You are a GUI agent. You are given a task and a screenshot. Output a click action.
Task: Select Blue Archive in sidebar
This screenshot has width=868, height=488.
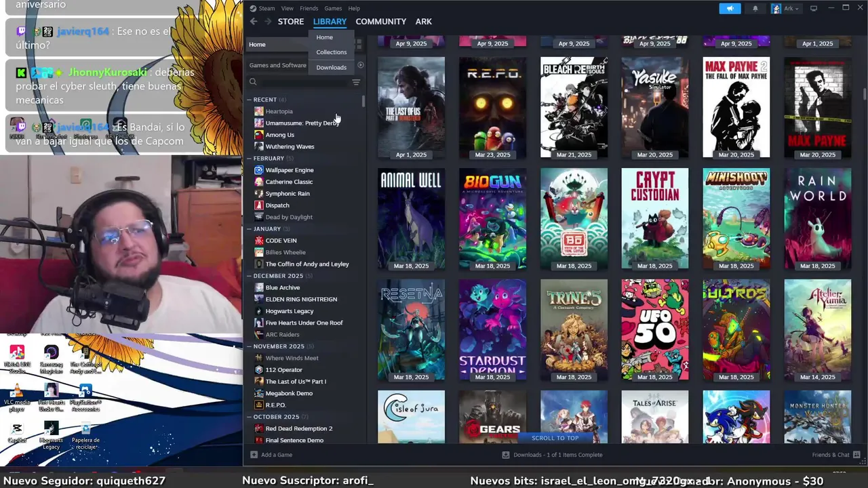(283, 287)
